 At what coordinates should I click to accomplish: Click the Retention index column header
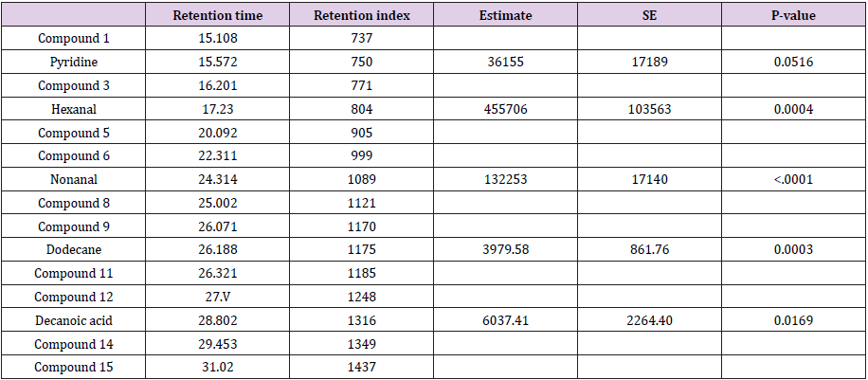[x=361, y=14]
